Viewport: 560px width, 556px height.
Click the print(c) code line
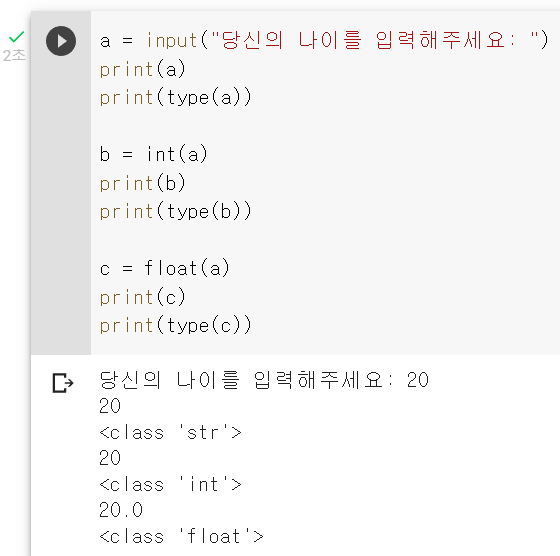(142, 297)
